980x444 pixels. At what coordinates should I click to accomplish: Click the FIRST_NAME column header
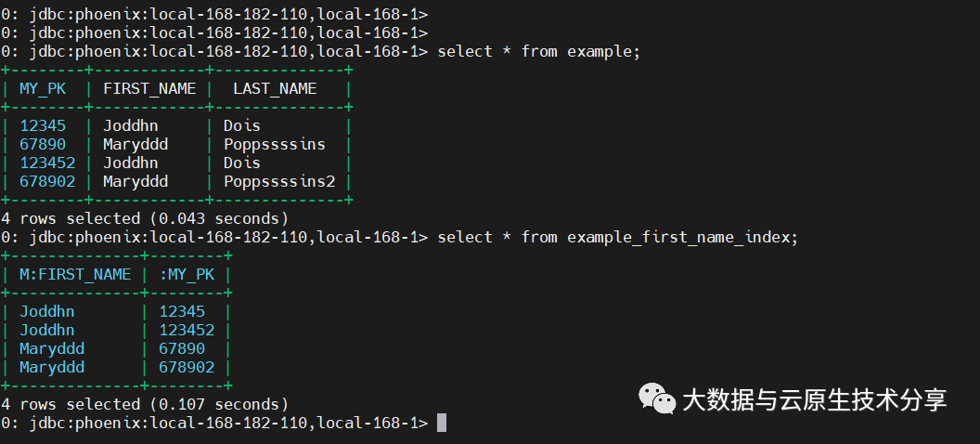[x=149, y=89]
